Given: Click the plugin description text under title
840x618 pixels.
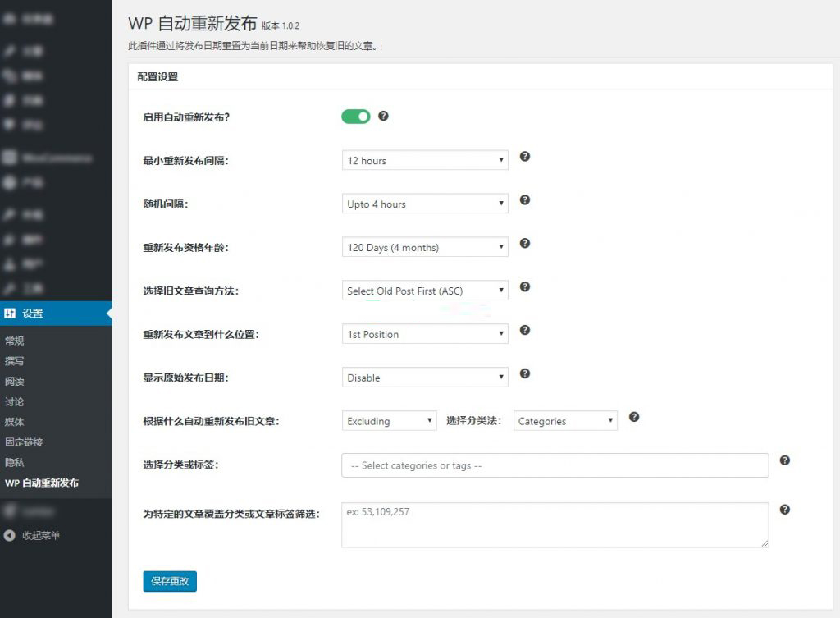Looking at the screenshot, I should [x=254, y=46].
